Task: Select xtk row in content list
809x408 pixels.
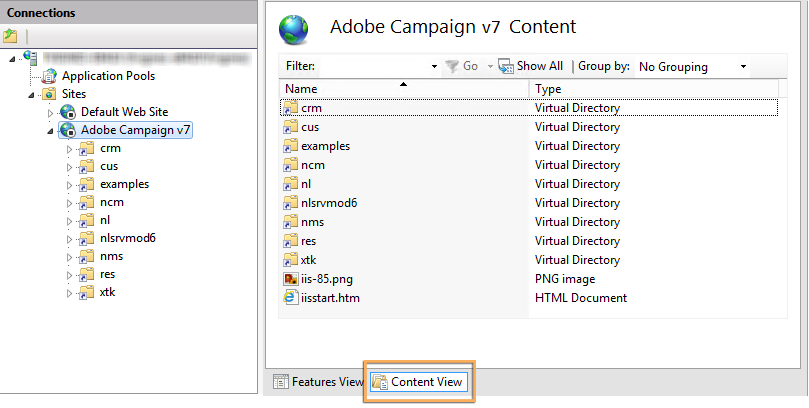Action: coord(529,260)
